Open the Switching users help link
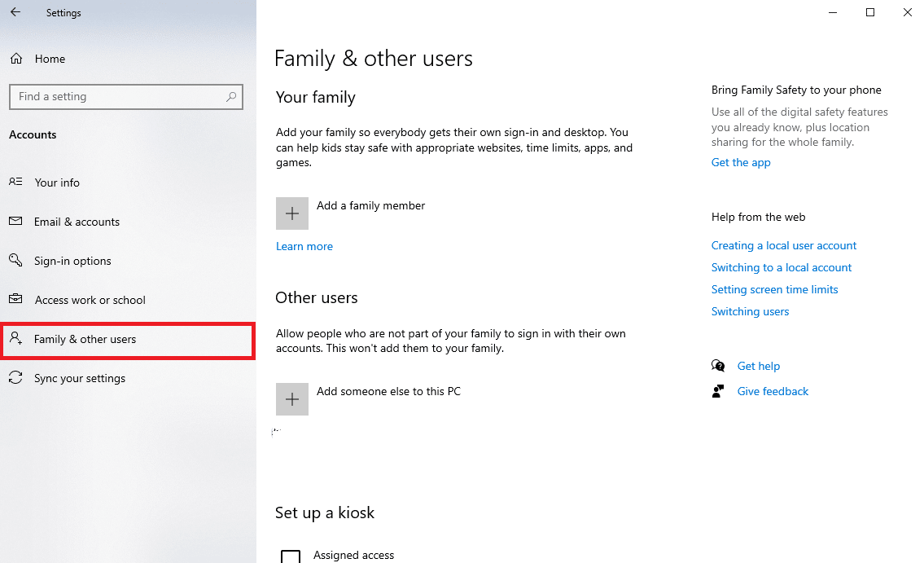The height and width of the screenshot is (563, 924). (x=750, y=312)
